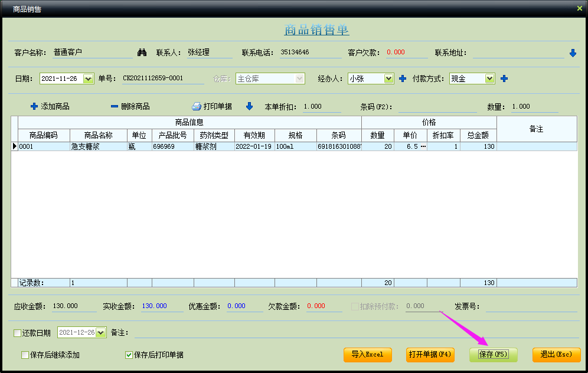Click the disabled 扣除预付款 checkbox
Viewport: 588px width, 373px height.
point(355,307)
